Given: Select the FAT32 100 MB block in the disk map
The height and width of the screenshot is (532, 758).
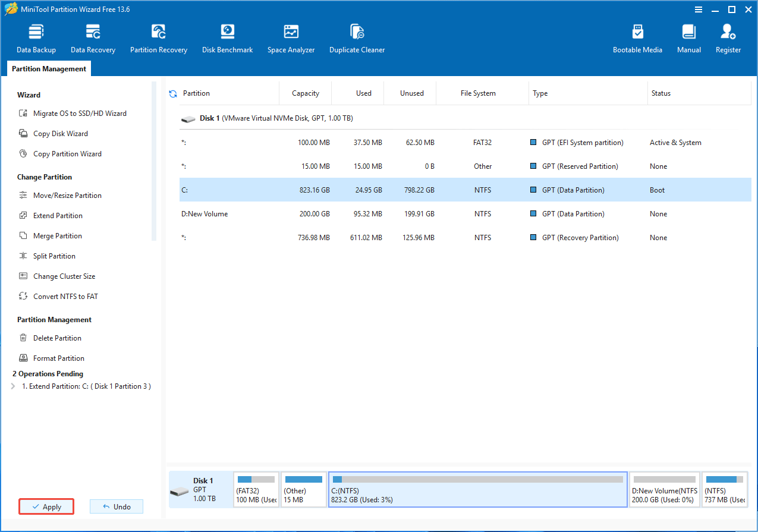Looking at the screenshot, I should pos(256,490).
